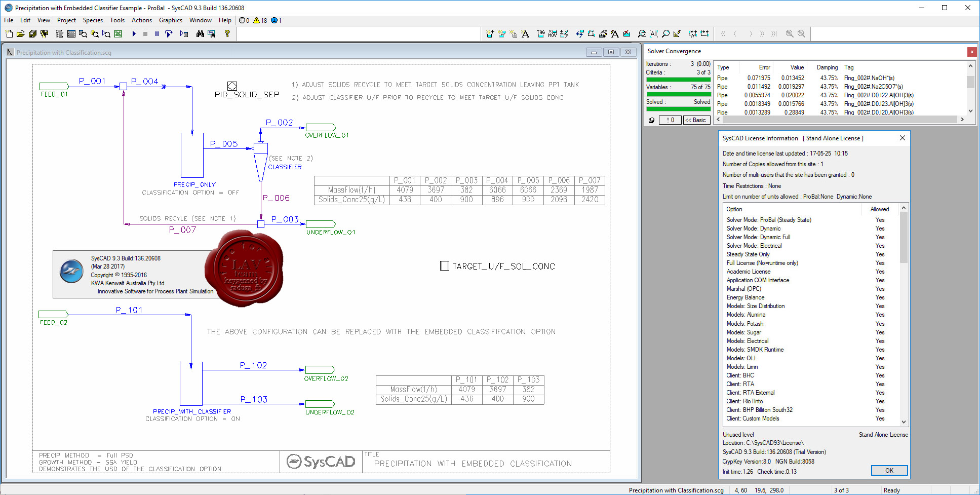Click the Save Project disks icon
This screenshot has height=495, width=980.
click(32, 34)
